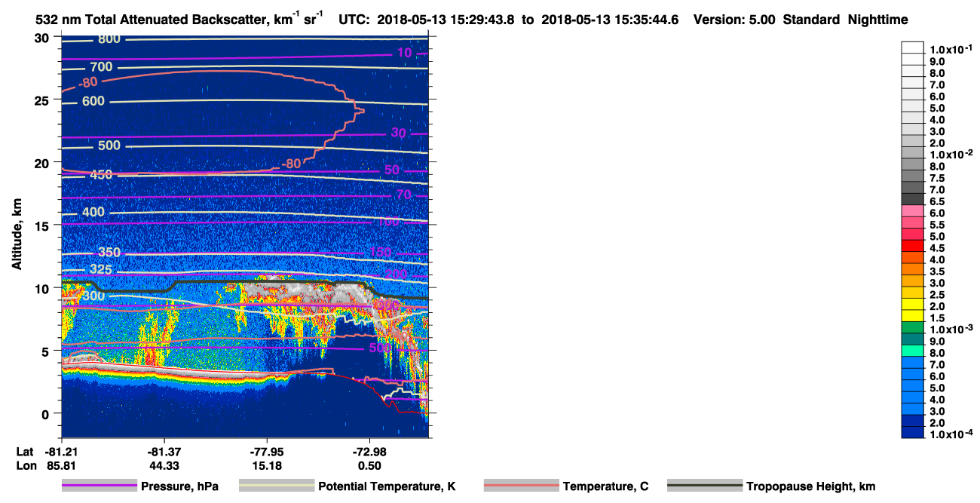The height and width of the screenshot is (503, 980).
Task: Click the green swatch between 1.5 and 1.0x10-3
Action: [x=913, y=327]
